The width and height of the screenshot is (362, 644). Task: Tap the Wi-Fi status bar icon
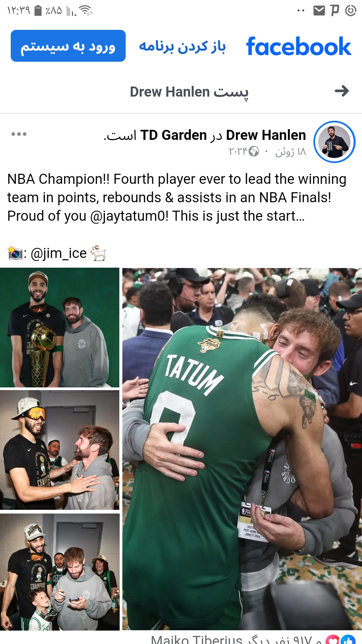click(87, 11)
